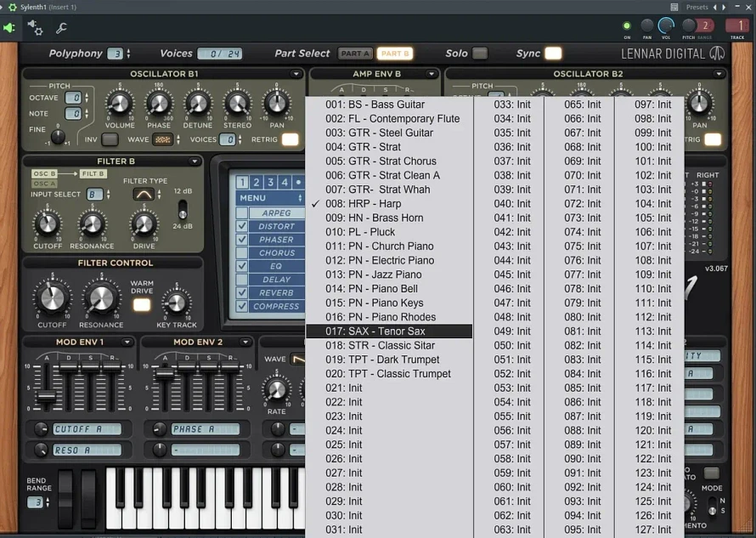Screen dimensions: 756x538
Task: Toggle the Sync button
Action: click(x=553, y=53)
